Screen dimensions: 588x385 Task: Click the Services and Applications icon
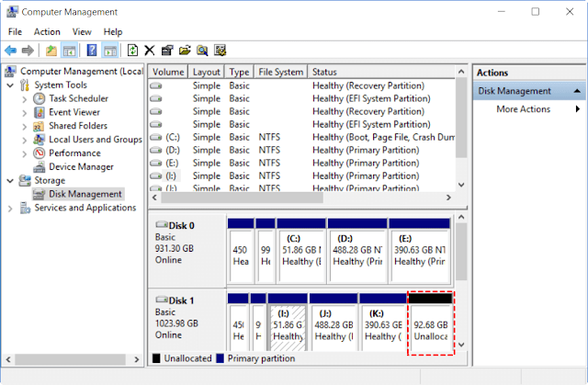[x=25, y=208]
